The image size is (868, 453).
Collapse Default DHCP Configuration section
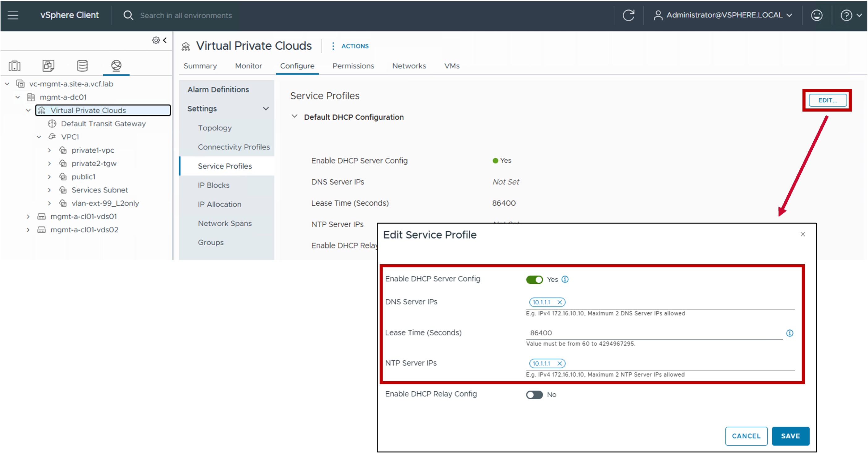tap(294, 116)
